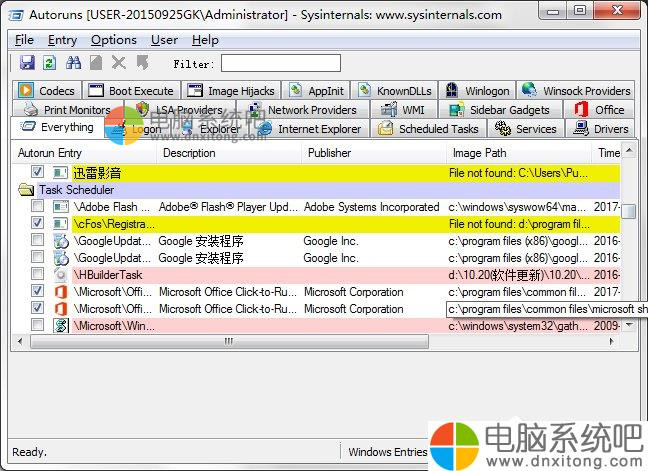Uncheck the second Microsoft\Offi entry checkbox
The image size is (648, 471).
tap(37, 308)
